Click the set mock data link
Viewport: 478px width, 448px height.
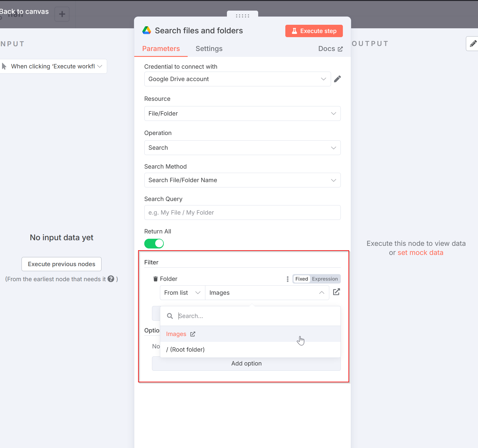[x=420, y=253]
